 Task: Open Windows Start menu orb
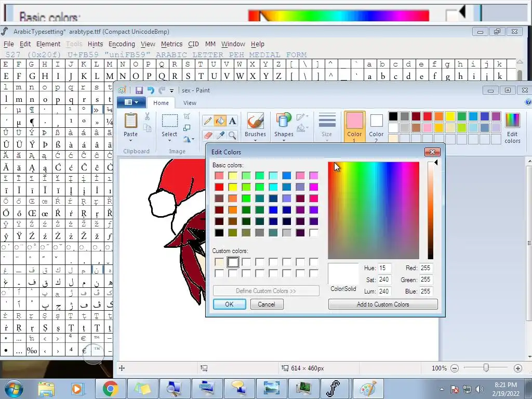(x=14, y=389)
